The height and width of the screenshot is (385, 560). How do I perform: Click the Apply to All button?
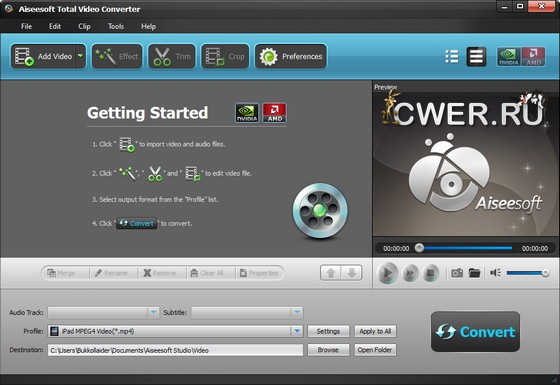coord(375,331)
